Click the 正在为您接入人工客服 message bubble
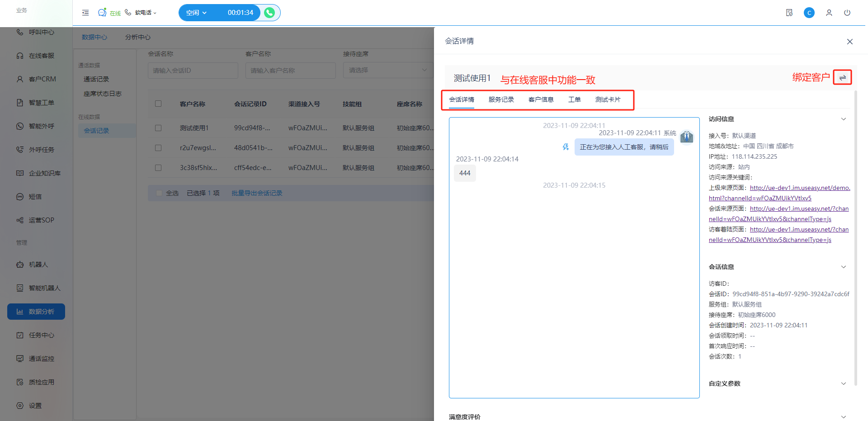Screen dimensions: 868x421 point(624,147)
